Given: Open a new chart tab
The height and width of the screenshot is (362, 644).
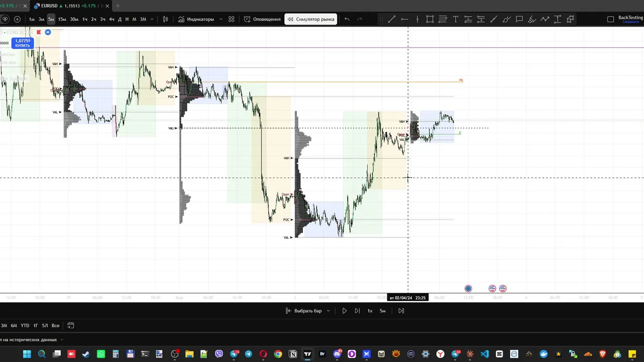Looking at the screenshot, I should [x=118, y=6].
